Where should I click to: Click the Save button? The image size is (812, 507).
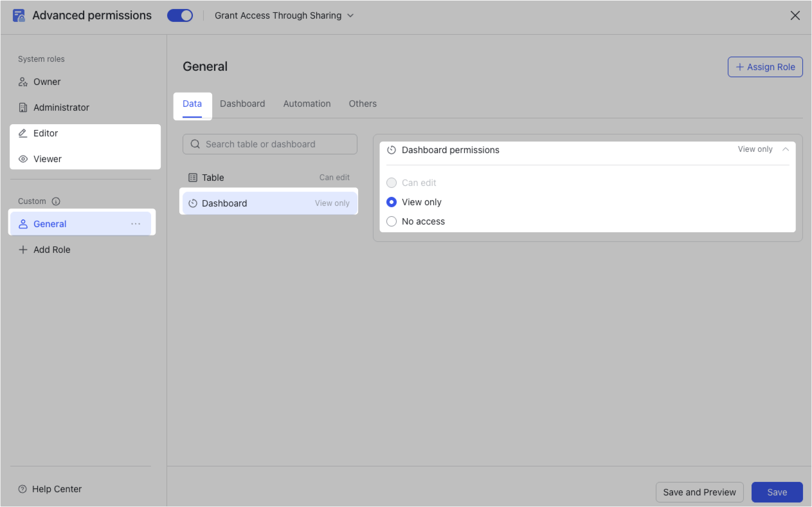click(x=777, y=492)
